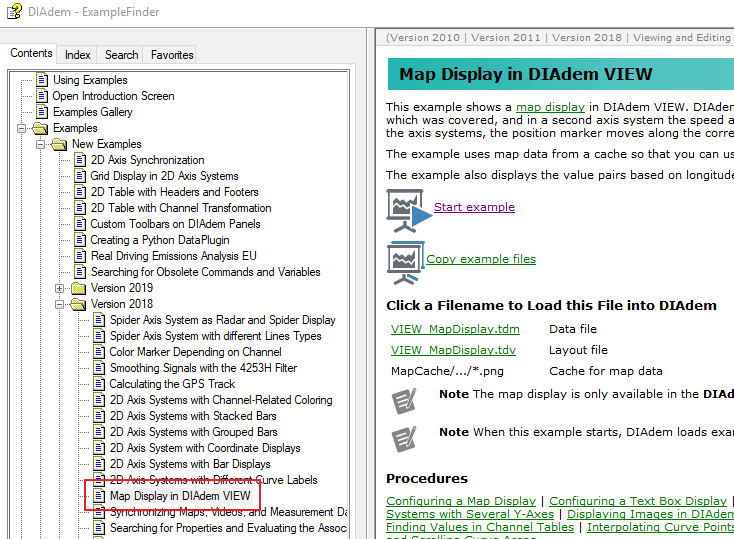734x539 pixels.
Task: Click the page icon beside Calculating the GPS Track
Action: (x=99, y=384)
